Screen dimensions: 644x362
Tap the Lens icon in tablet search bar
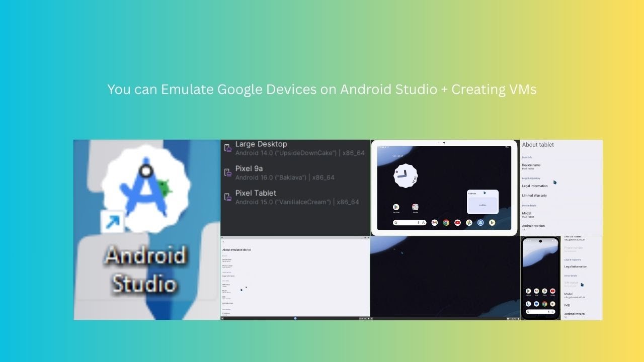(x=424, y=223)
